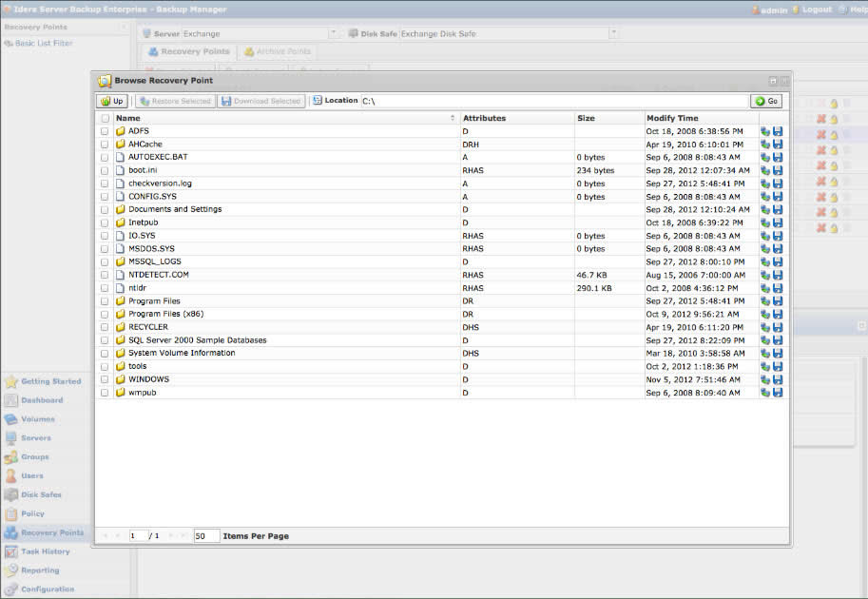Viewport: 868px width, 599px height.
Task: Click the restore icon for boot.ini
Action: point(765,170)
